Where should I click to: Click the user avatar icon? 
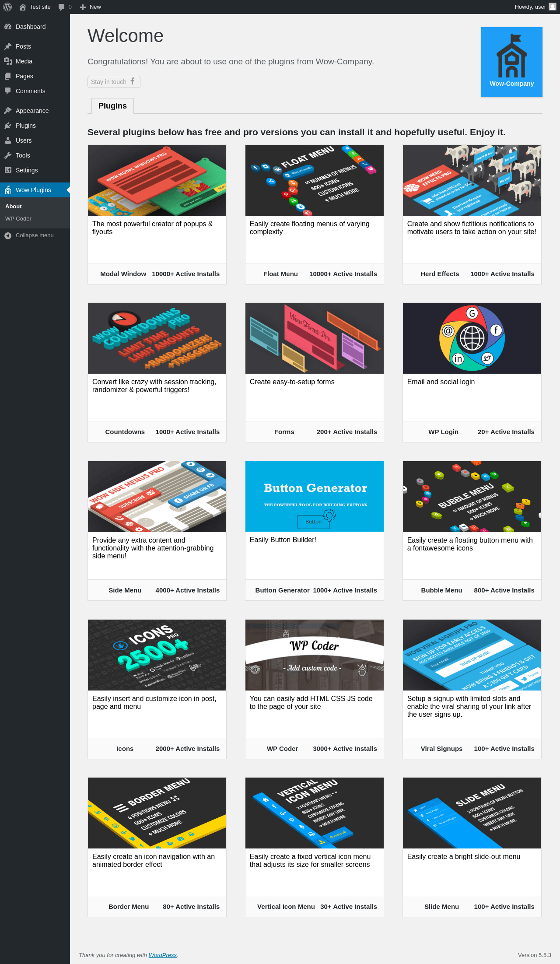[x=553, y=7]
